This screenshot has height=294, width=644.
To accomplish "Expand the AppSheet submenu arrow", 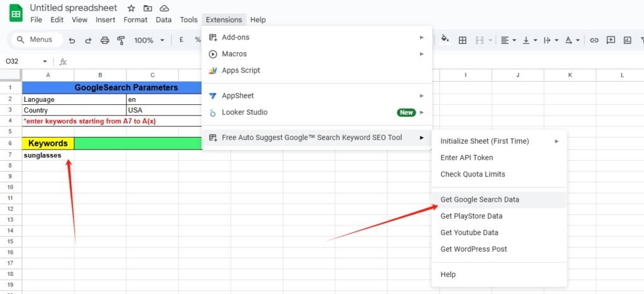I will click(x=421, y=96).
